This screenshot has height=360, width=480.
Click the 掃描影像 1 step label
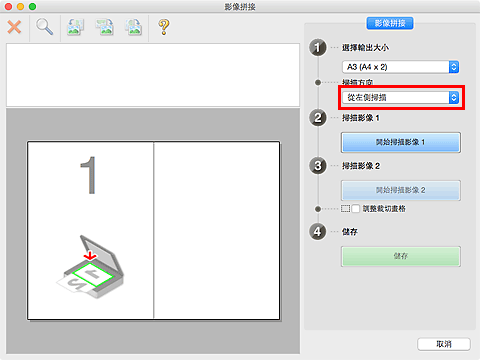(x=361, y=118)
